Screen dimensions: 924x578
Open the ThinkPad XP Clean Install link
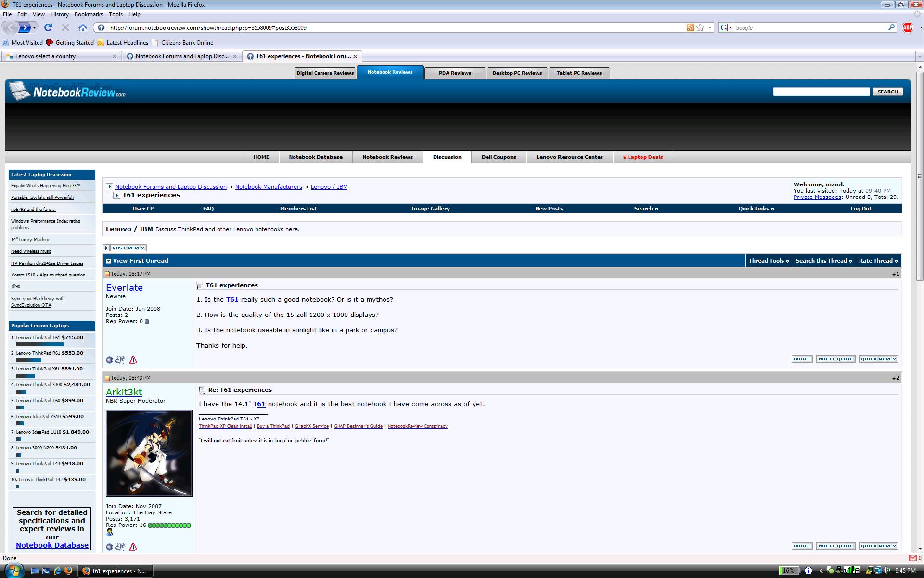(225, 426)
